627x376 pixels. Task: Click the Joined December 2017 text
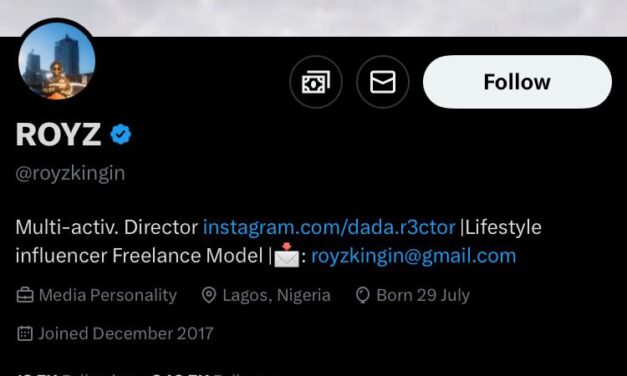(x=126, y=333)
